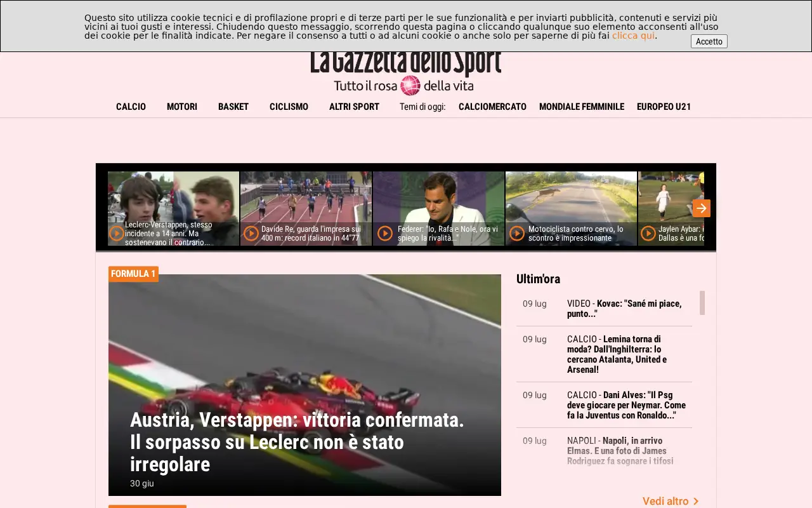Go to the Europeo U21 topic

point(664,107)
